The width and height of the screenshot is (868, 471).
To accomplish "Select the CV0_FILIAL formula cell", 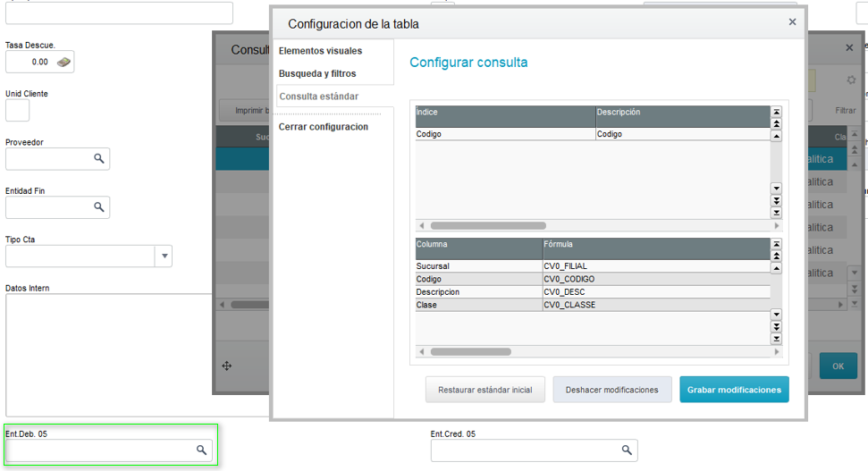I will tap(656, 266).
